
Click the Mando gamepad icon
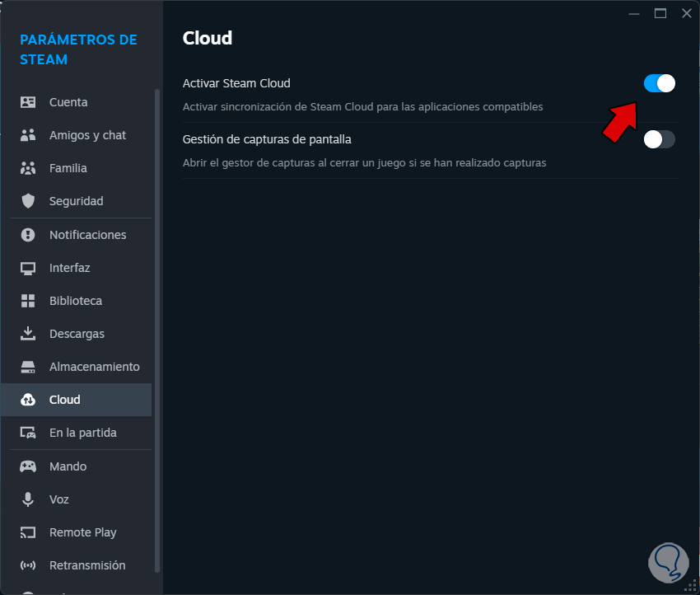[28, 466]
